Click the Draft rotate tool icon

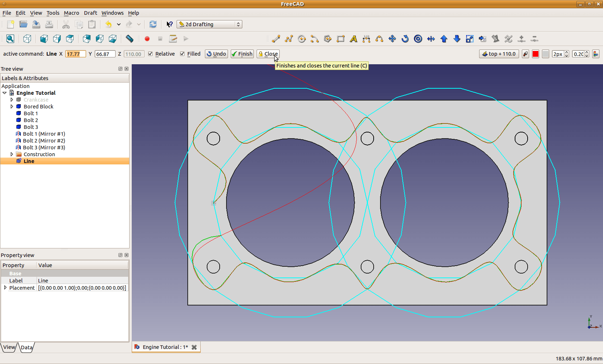click(405, 39)
